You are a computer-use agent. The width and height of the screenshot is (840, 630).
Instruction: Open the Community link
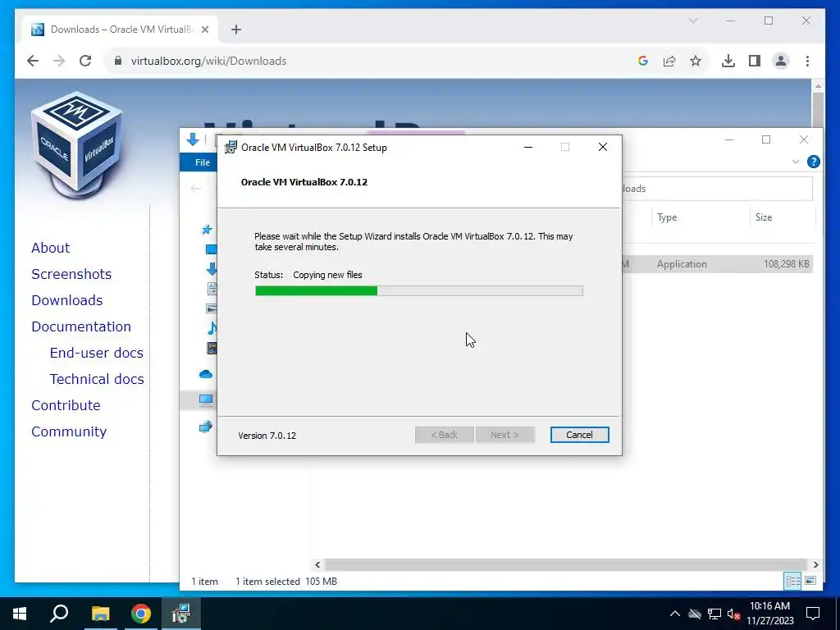tap(69, 431)
